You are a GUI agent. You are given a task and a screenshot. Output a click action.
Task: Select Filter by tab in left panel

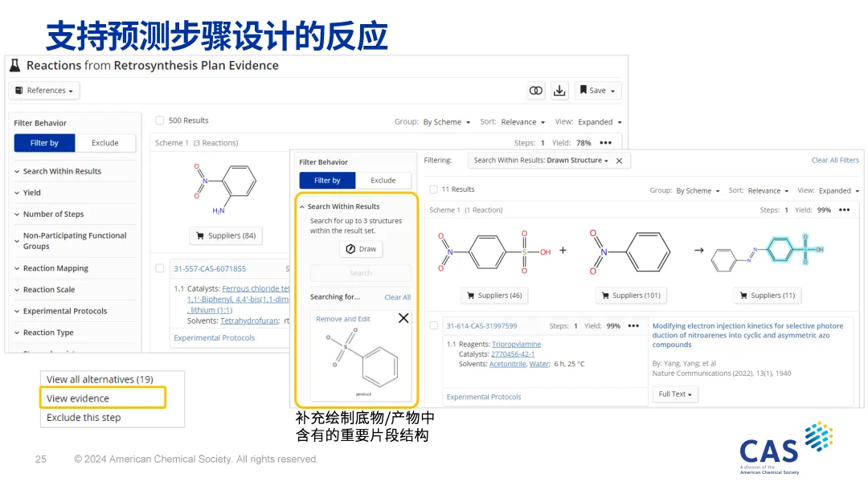[x=44, y=143]
